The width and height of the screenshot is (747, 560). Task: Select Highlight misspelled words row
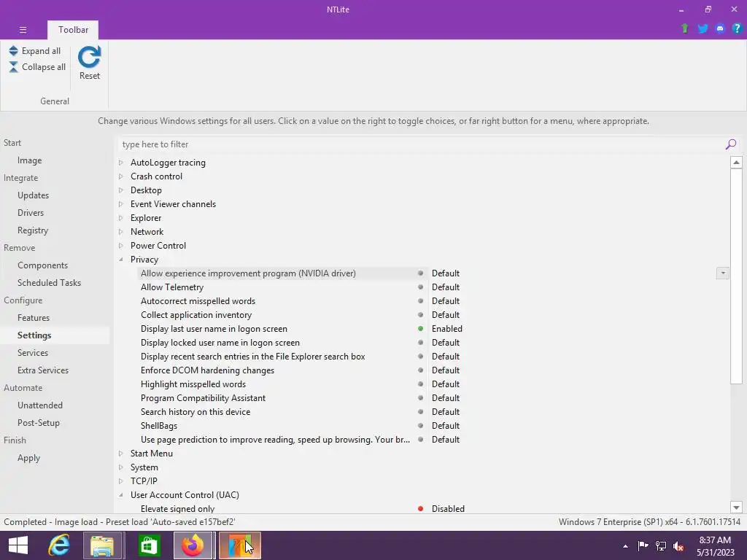(x=193, y=384)
